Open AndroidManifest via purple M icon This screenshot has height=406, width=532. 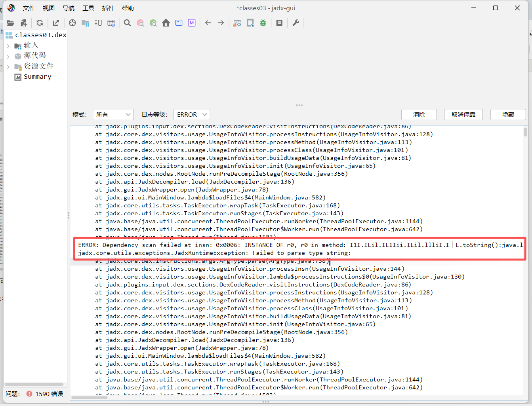click(192, 23)
